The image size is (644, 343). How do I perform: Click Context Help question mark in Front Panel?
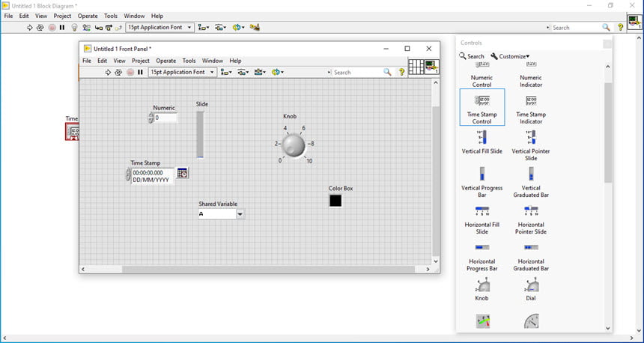(x=401, y=73)
